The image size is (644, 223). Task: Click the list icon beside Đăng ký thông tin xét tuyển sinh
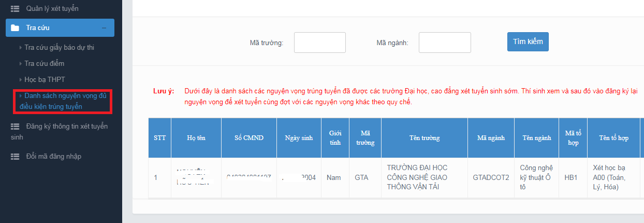pos(14,126)
